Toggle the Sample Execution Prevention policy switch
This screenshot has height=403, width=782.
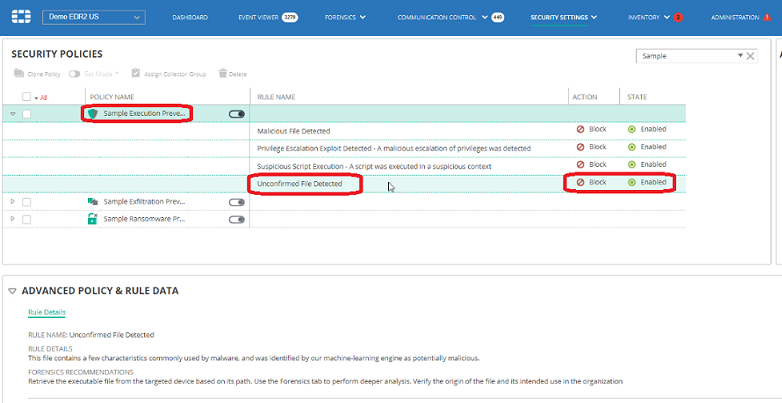(x=237, y=114)
